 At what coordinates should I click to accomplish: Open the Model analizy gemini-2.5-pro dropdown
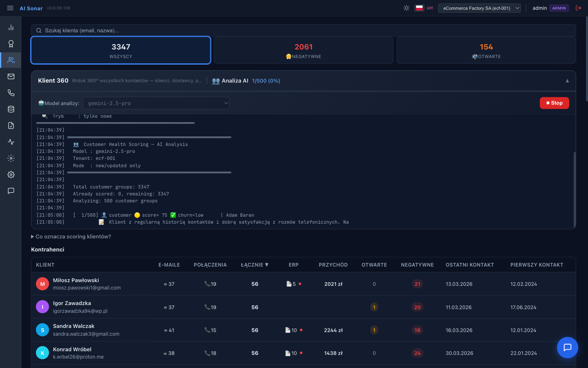point(156,103)
